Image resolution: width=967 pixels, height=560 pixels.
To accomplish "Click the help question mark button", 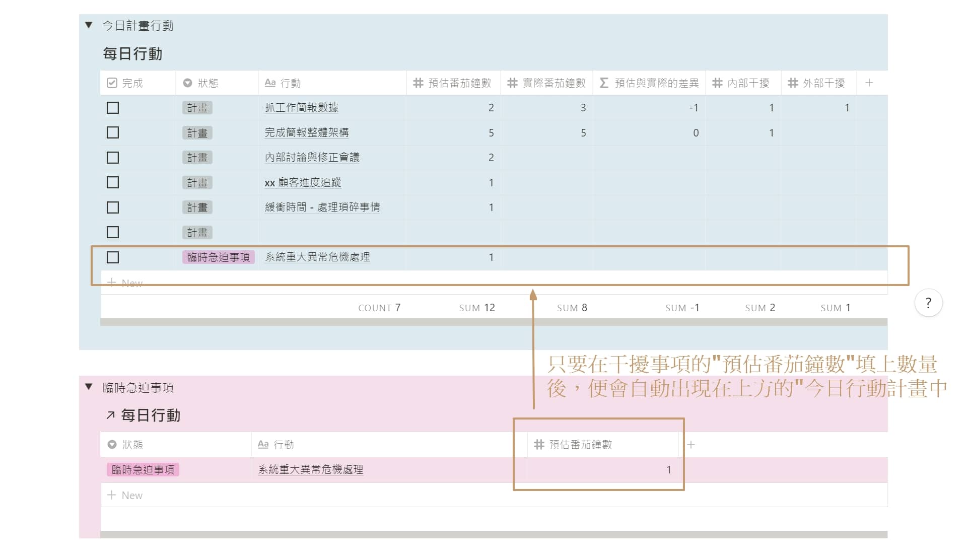I will click(928, 303).
